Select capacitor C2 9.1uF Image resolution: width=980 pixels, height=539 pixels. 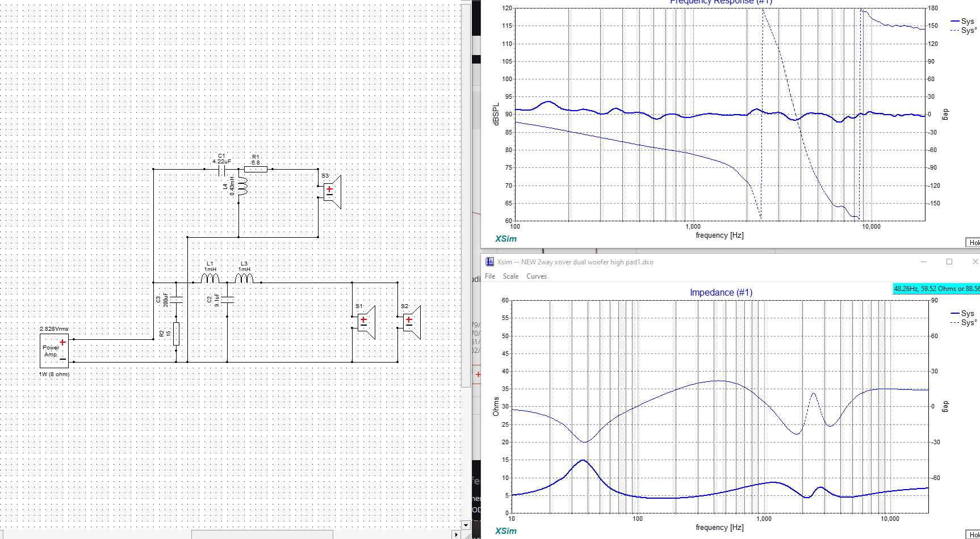227,300
